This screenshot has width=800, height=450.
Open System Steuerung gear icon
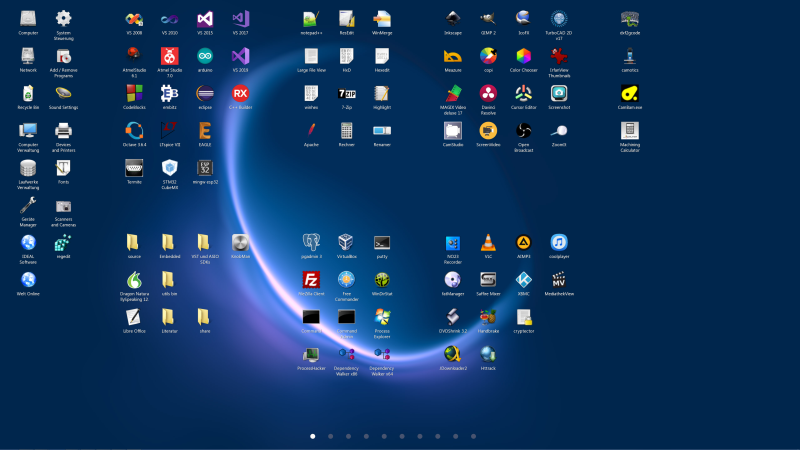tap(63, 19)
